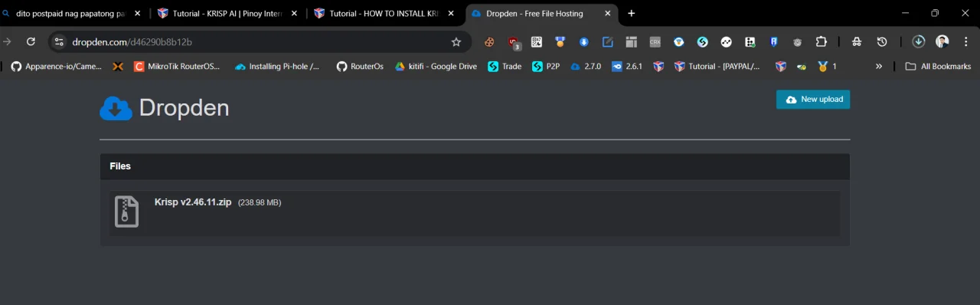Close the Tutorial - HOW TO INSTALL tab
980x305 pixels.
pos(451,14)
